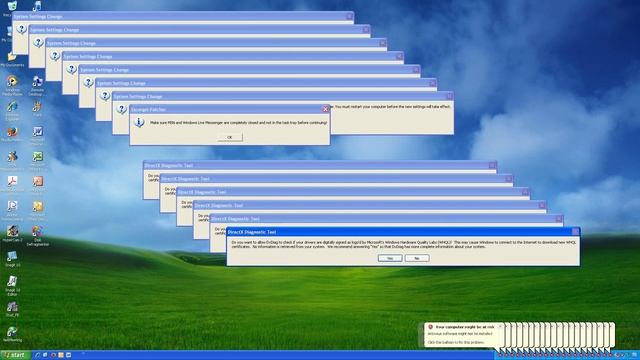Image resolution: width=640 pixels, height=360 pixels.
Task: Open the My Documents desktop folder
Action: pos(12,58)
